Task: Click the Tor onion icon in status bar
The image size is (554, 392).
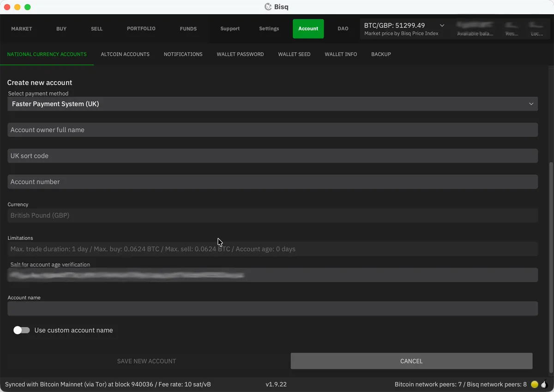Action: (543, 384)
